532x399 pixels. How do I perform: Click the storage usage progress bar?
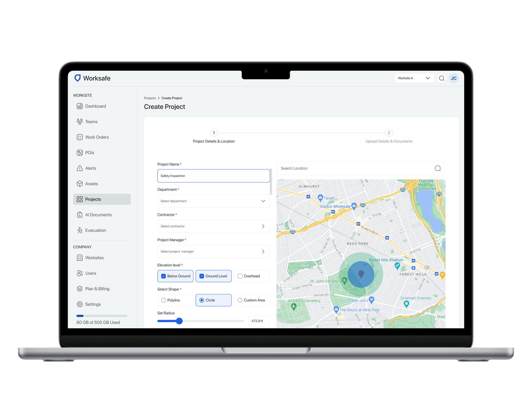(102, 316)
